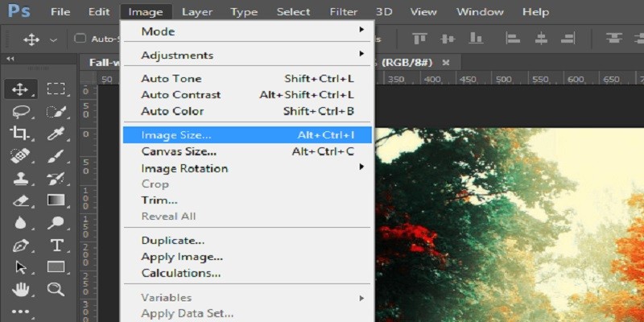Align bottom edges in options bar
This screenshot has width=644, height=322.
[476, 39]
